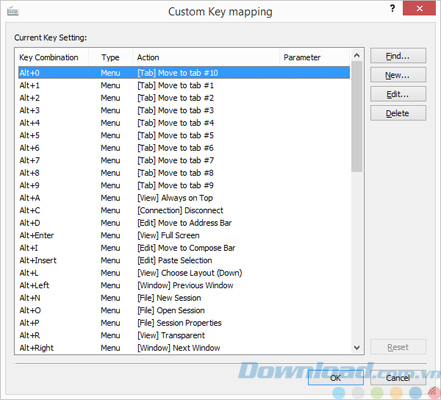The width and height of the screenshot is (441, 400).
Task: Click the question mark help icon
Action: click(x=393, y=8)
